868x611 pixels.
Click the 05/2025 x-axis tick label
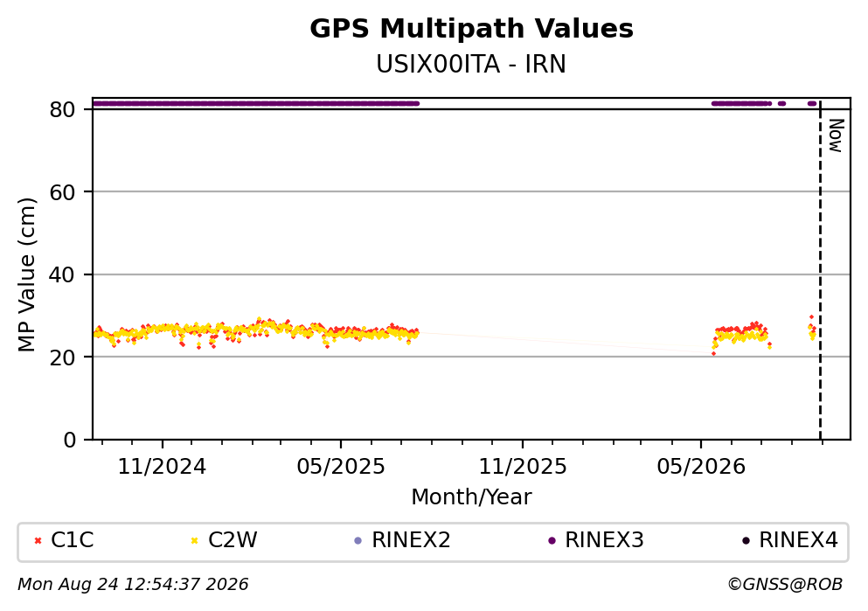tap(340, 467)
